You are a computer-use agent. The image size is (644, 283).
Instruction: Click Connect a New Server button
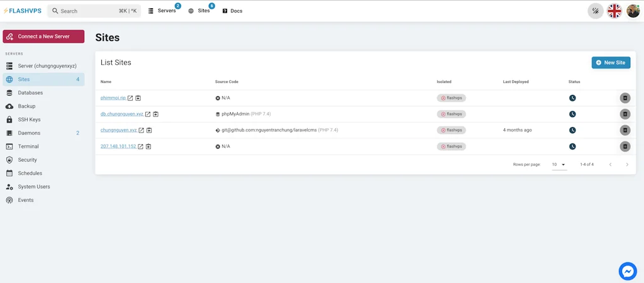43,36
